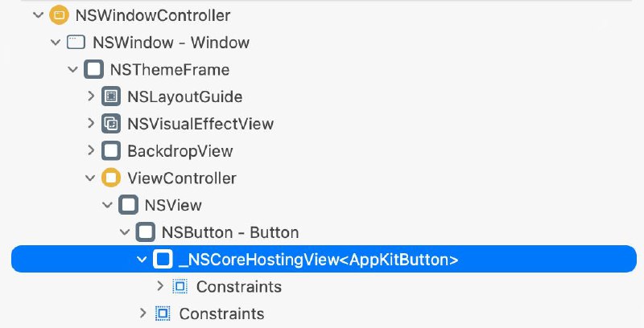Click the yellow ViewController icon

pyautogui.click(x=111, y=178)
